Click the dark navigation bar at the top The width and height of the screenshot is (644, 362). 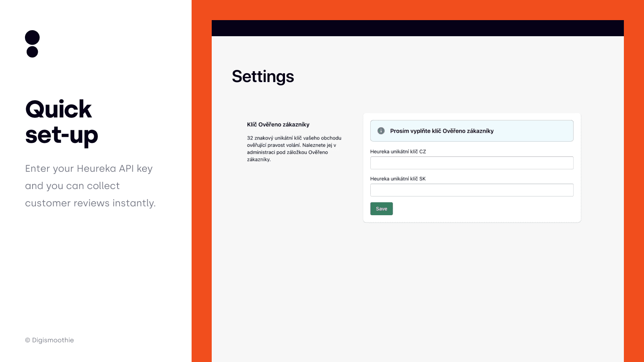coord(417,28)
